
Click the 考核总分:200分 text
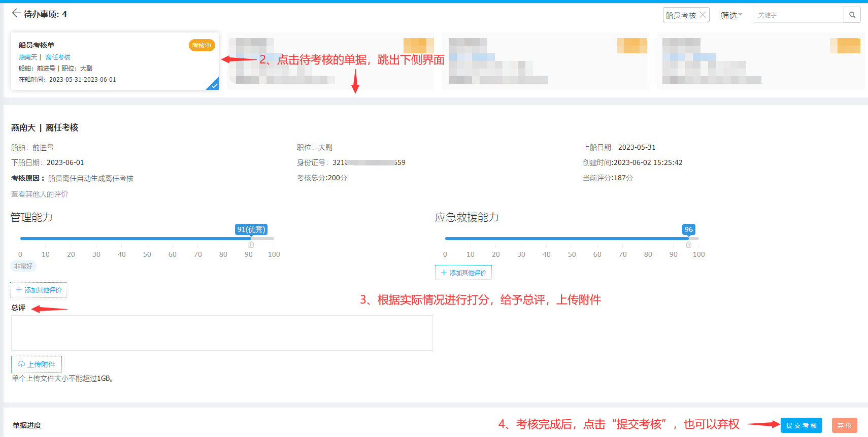point(322,178)
